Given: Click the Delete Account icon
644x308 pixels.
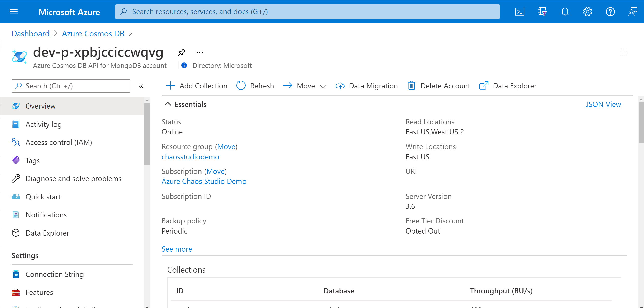Looking at the screenshot, I should click(412, 85).
